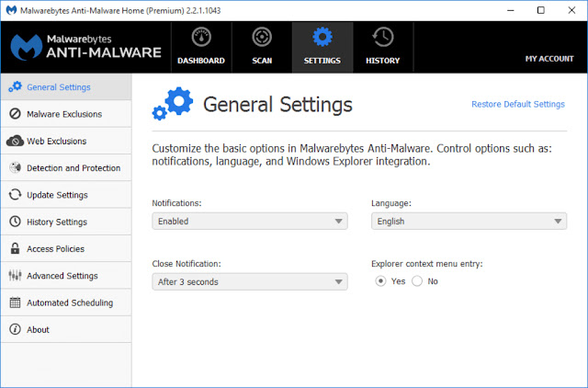Screen dimensions: 588x388
Task: Switch to the SETTINGS tab label
Action: click(x=322, y=61)
